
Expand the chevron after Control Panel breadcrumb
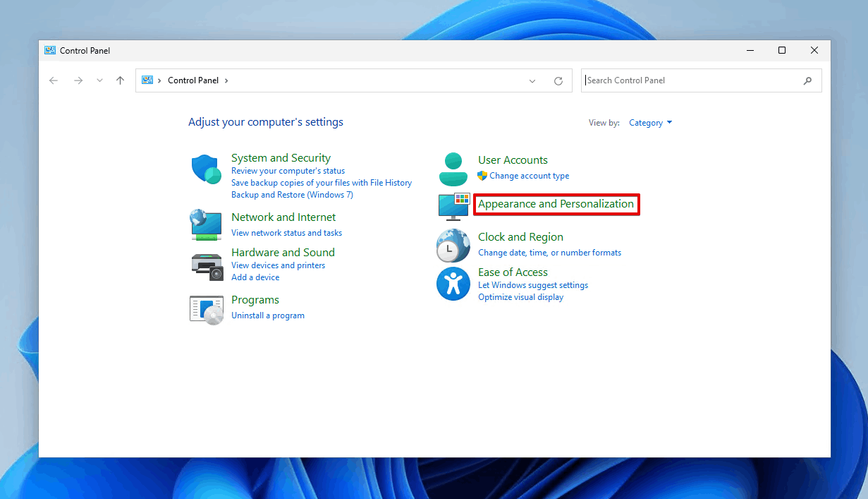tap(226, 80)
